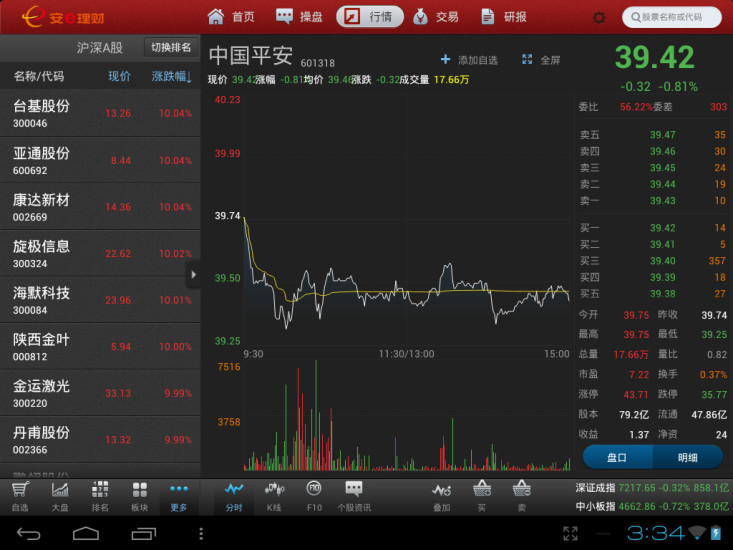Select 台基股份 in the stock list
The image size is (733, 550).
coord(100,113)
